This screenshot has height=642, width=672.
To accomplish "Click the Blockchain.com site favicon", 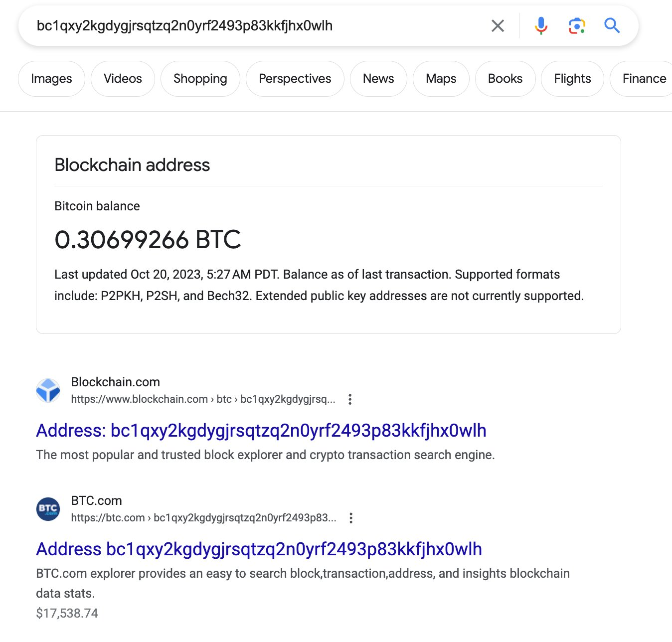I will click(x=48, y=390).
